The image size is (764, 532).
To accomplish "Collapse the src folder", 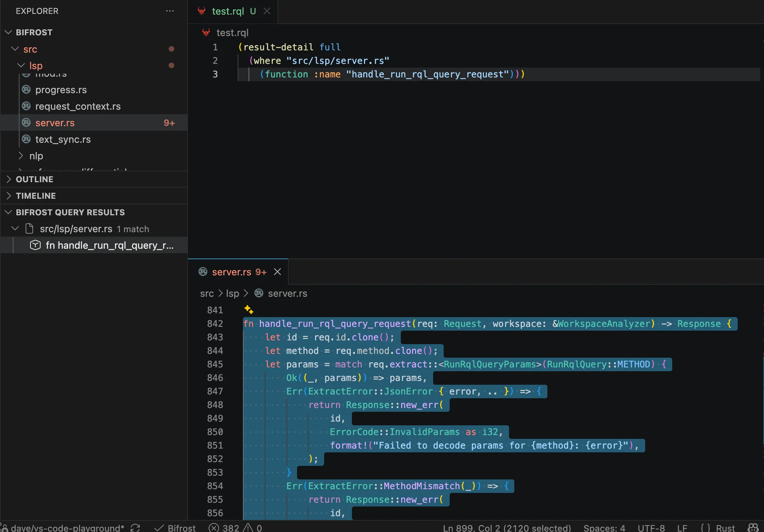I will pos(15,49).
